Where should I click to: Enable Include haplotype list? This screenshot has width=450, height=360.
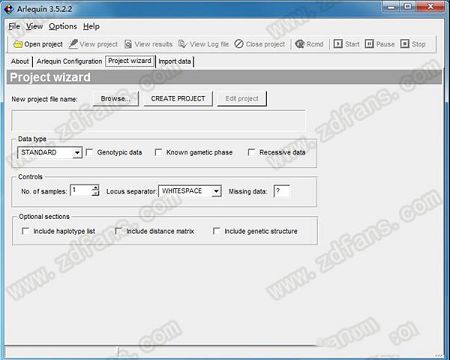[x=25, y=231]
